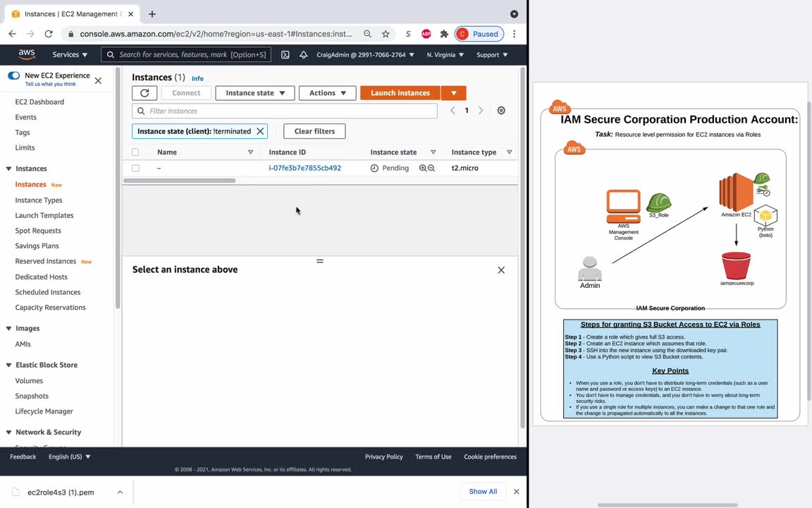Click the diagram window horizontal scrollbar

tap(668, 504)
